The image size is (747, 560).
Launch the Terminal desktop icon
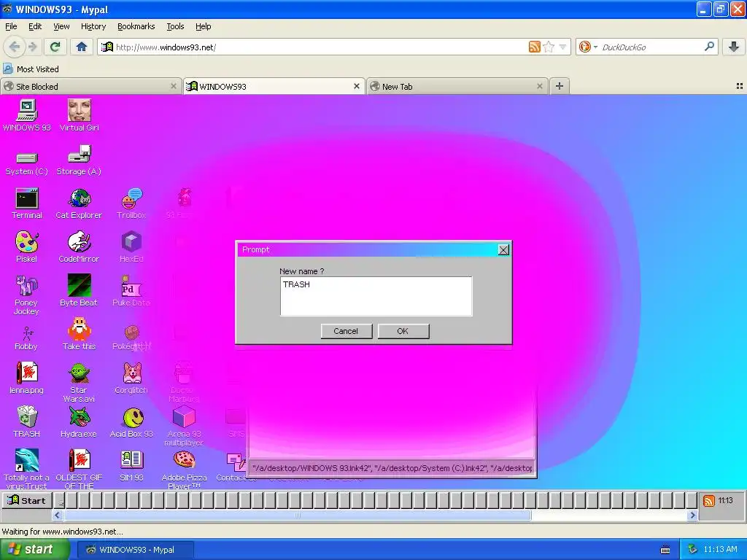pyautogui.click(x=27, y=204)
